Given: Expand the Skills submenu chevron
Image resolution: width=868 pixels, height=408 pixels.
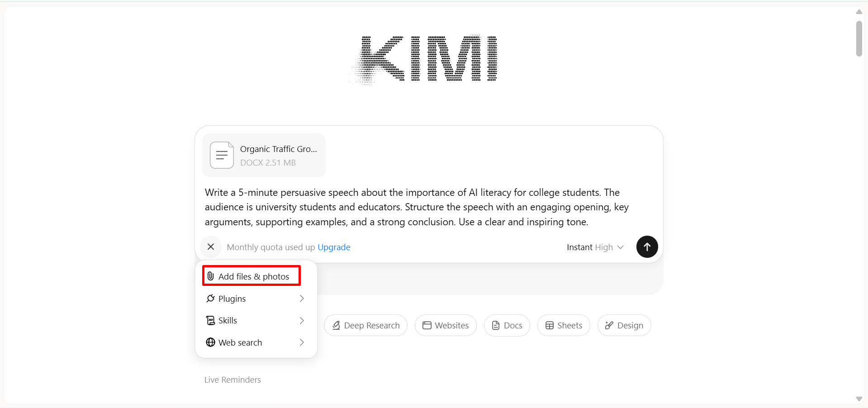Looking at the screenshot, I should 302,320.
